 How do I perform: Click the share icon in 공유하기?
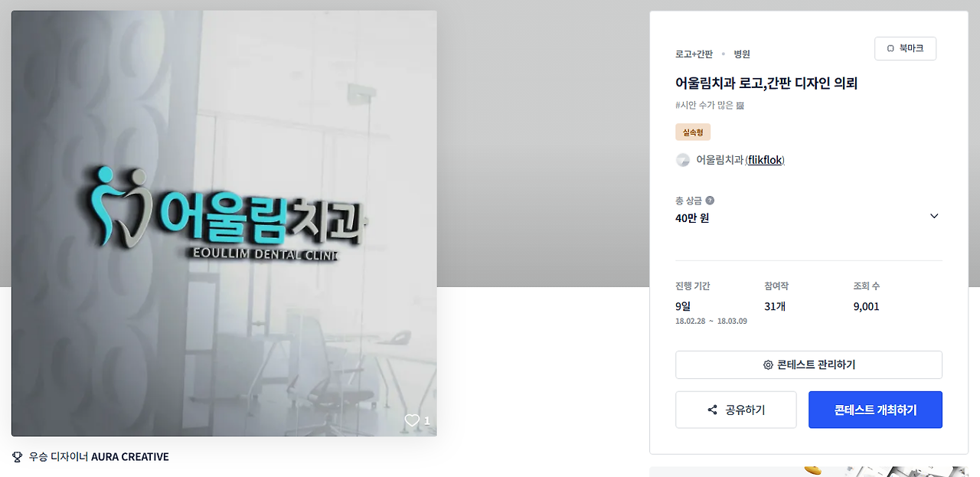pyautogui.click(x=713, y=410)
